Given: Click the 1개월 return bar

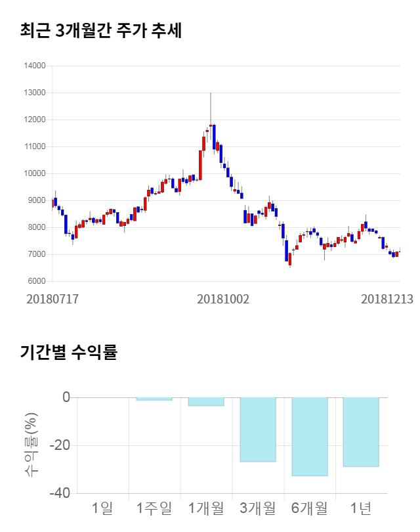Looking at the screenshot, I should point(206,401).
